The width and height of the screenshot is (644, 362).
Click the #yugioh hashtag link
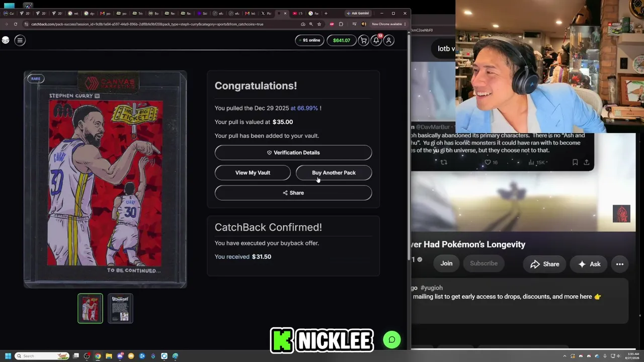pos(432,288)
